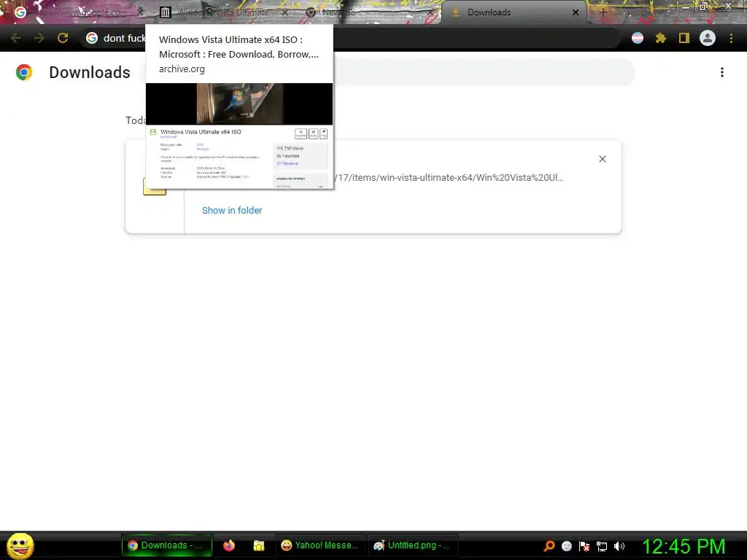
Task: Click the 12:45 PM clock
Action: click(x=684, y=546)
